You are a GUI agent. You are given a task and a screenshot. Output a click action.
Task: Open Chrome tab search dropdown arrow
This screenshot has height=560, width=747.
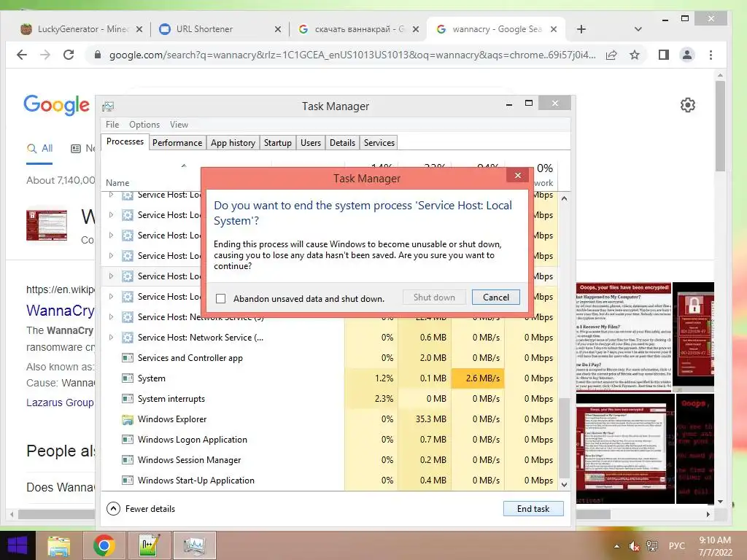(638, 29)
